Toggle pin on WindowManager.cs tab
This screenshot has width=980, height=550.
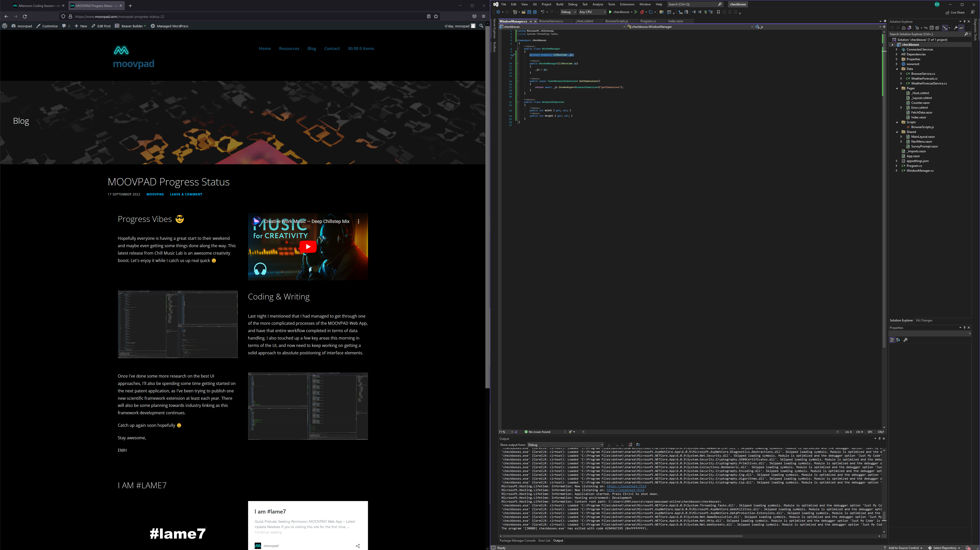pyautogui.click(x=531, y=21)
